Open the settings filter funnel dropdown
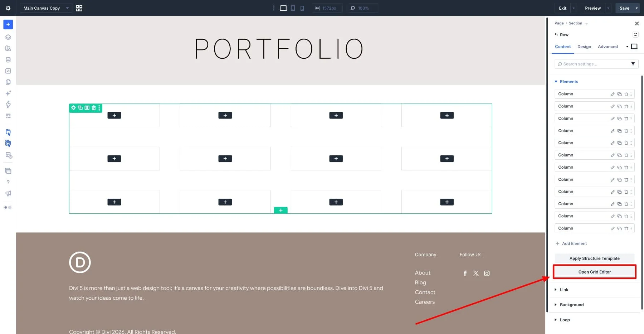 point(633,64)
